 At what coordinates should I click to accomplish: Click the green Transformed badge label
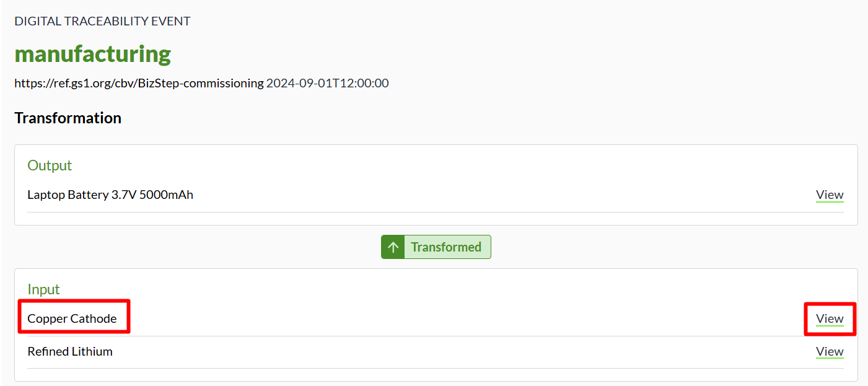point(446,247)
